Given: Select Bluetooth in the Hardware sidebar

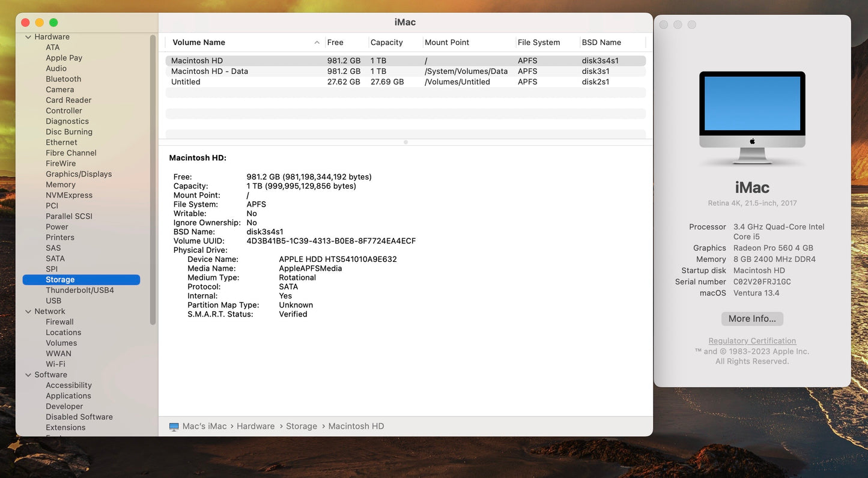Looking at the screenshot, I should (63, 79).
